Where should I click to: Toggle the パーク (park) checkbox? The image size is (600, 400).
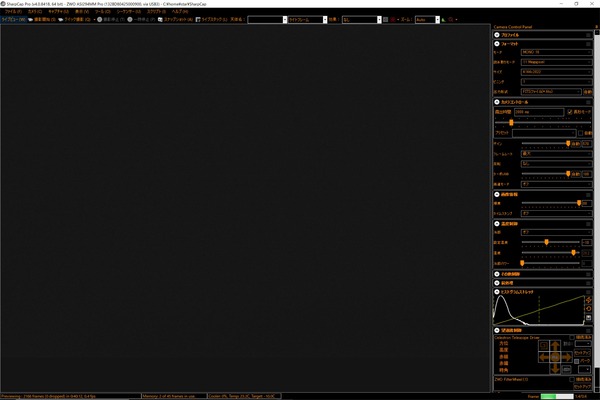coord(577,361)
